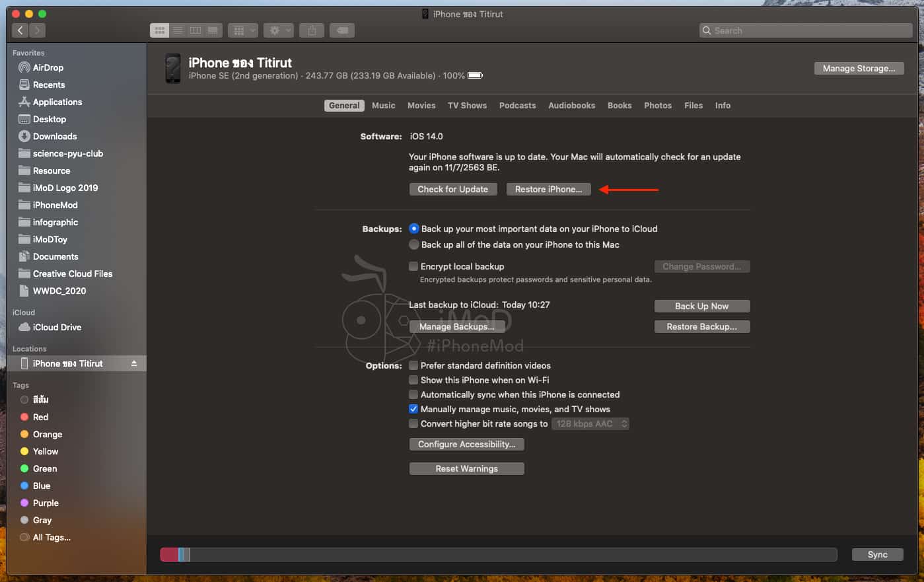The width and height of the screenshot is (924, 582).
Task: Open the Music tab
Action: [383, 106]
